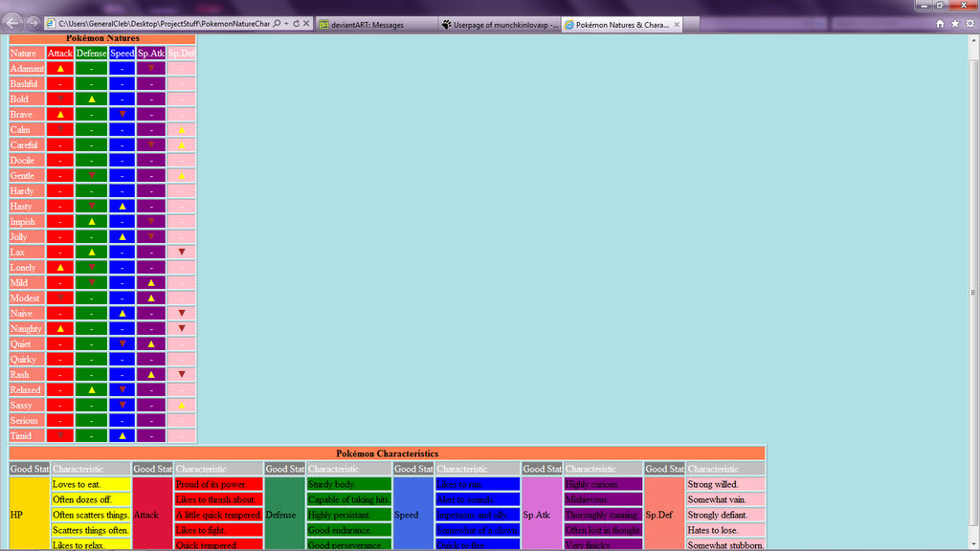Image resolution: width=980 pixels, height=551 pixels.
Task: Click the 'Gentle' nature row label
Action: coord(27,176)
